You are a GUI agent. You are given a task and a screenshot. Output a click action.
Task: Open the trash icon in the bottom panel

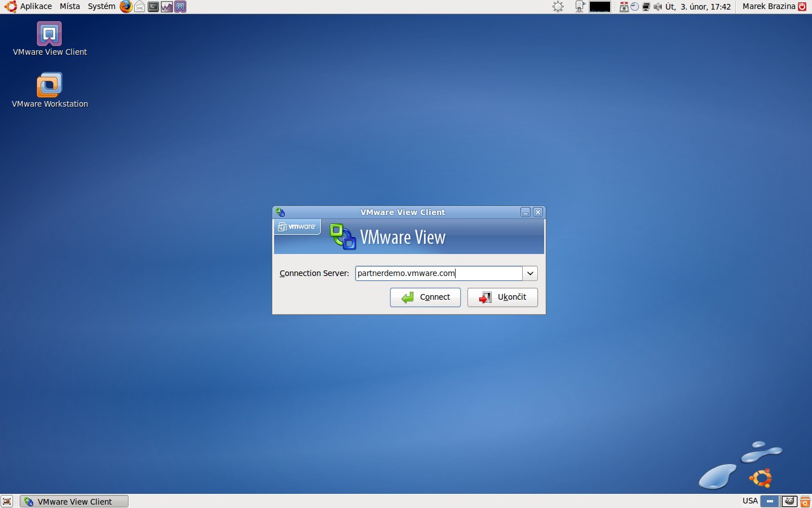[x=805, y=501]
